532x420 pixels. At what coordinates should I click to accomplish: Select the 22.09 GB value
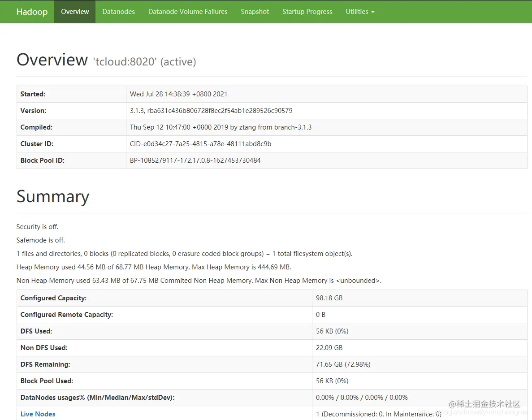329,348
